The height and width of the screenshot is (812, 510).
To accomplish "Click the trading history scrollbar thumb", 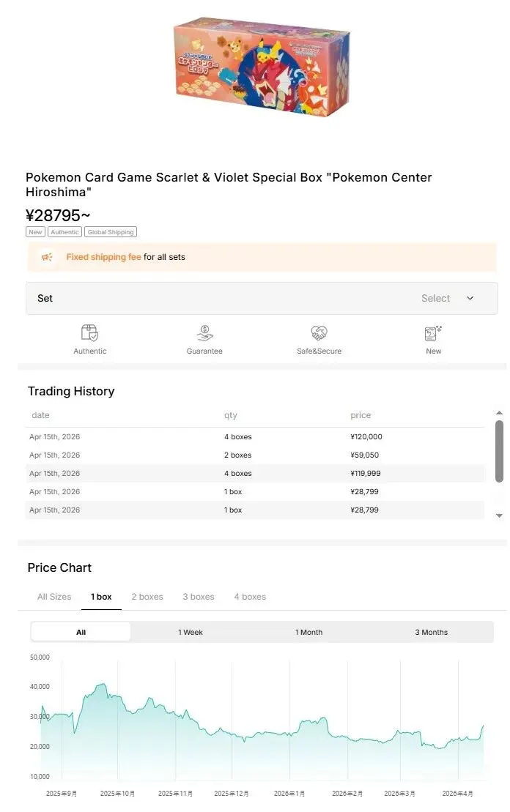I will [x=500, y=450].
